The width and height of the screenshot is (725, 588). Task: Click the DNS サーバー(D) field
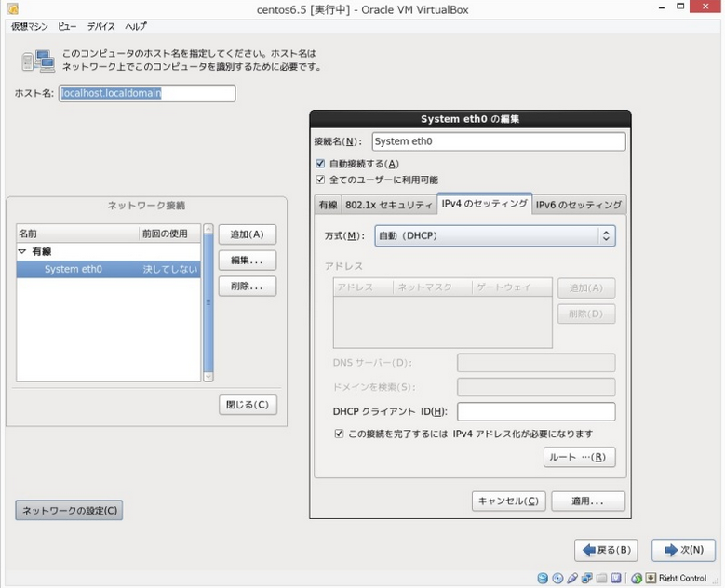[536, 363]
